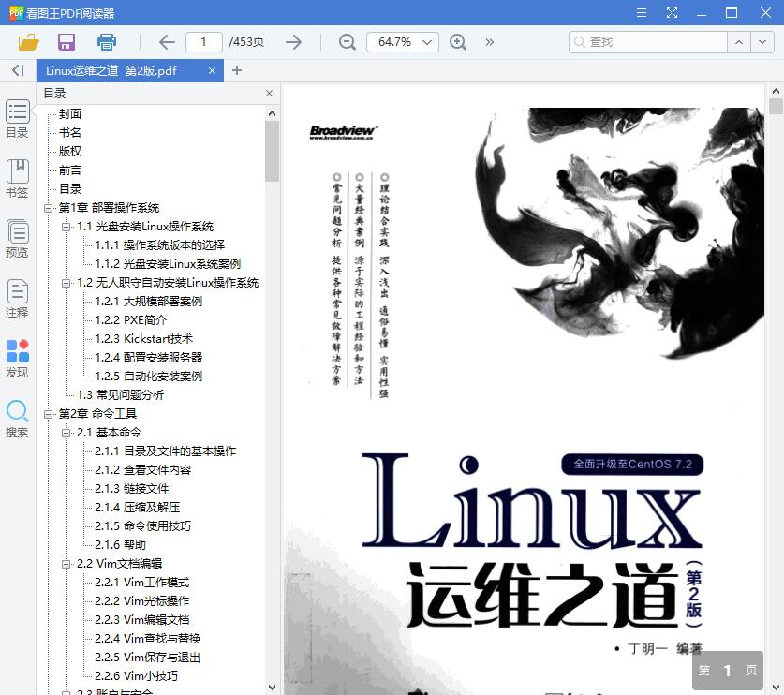Find previous search result arrow
Image resolution: width=784 pixels, height=695 pixels.
[739, 42]
